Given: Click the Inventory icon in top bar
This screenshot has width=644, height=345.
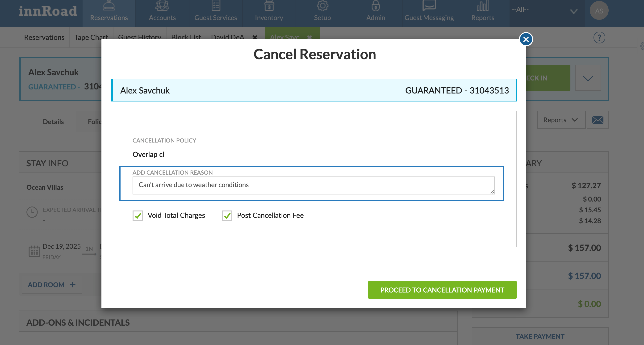Looking at the screenshot, I should pyautogui.click(x=269, y=5).
